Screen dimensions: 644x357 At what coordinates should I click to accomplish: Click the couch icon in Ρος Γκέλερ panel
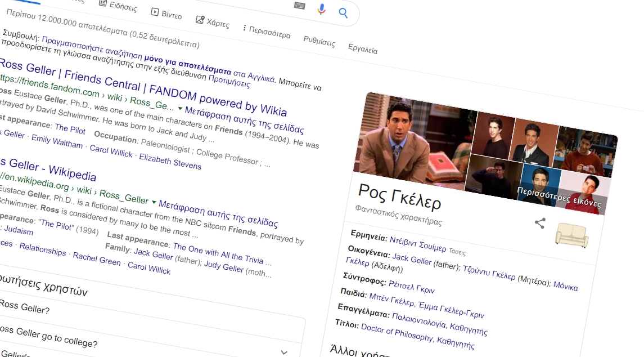click(x=571, y=236)
